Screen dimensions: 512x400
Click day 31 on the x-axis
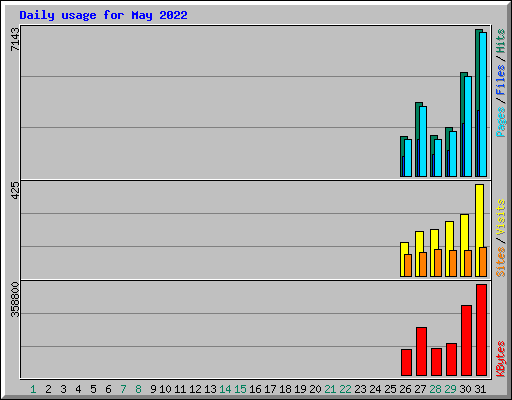tap(480, 389)
